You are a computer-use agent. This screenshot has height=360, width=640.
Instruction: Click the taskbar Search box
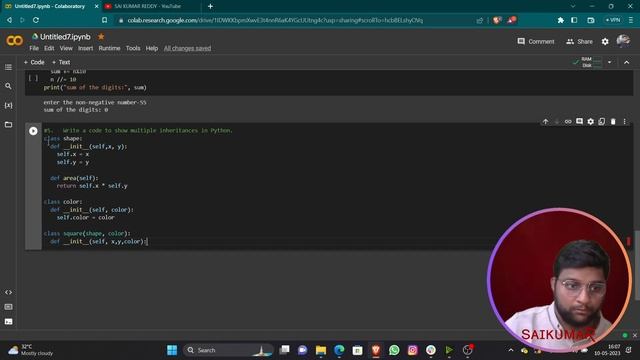point(228,350)
